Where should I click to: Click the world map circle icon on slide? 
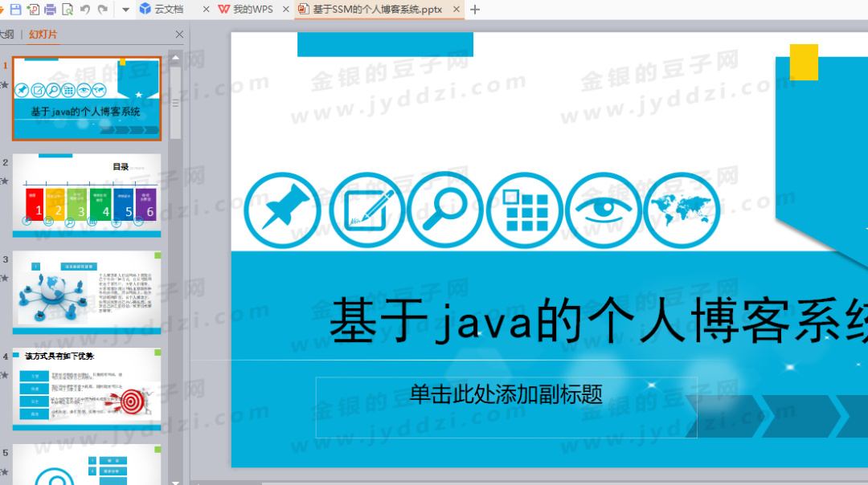682,210
